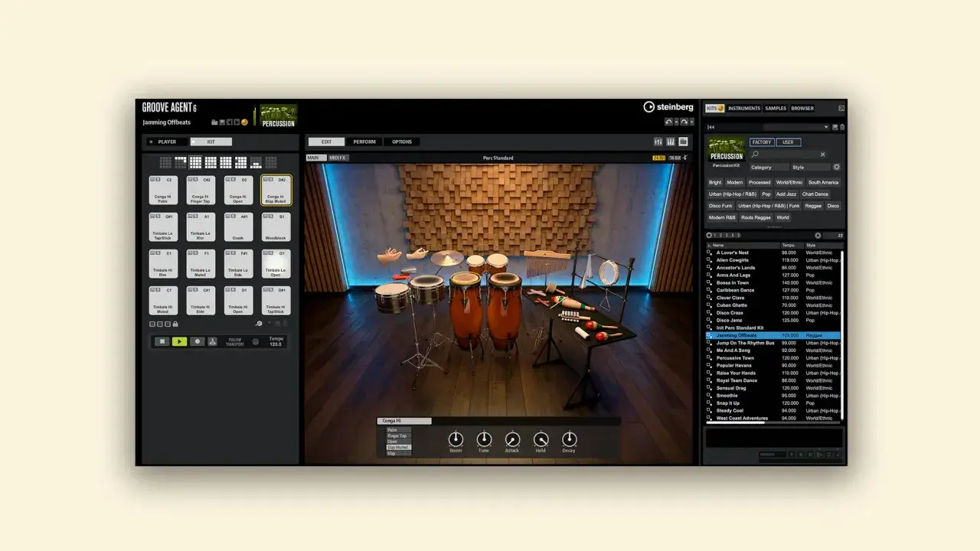Click the load kit folder icon near Jamming Offbeats
Screen dimensions: 980x551
[216, 122]
